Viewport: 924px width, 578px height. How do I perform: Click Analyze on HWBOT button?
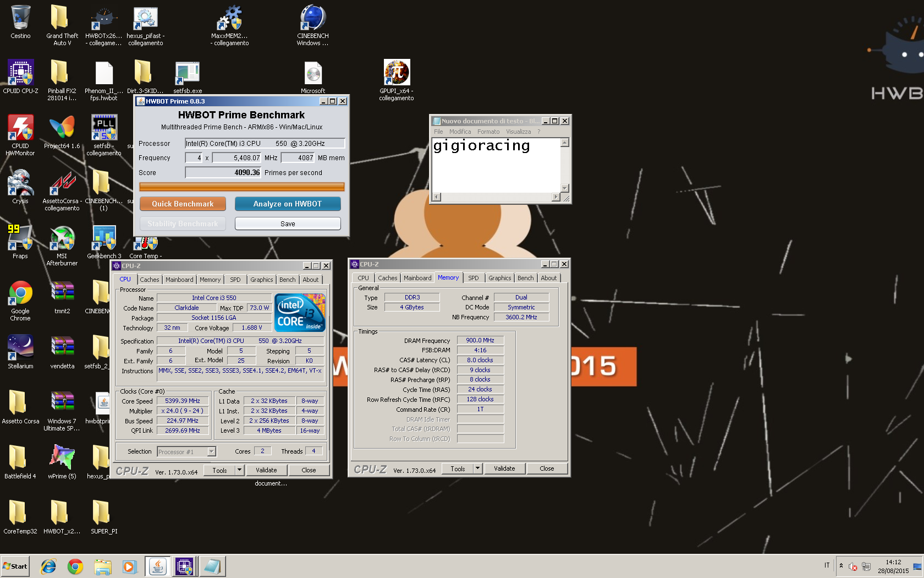point(288,204)
